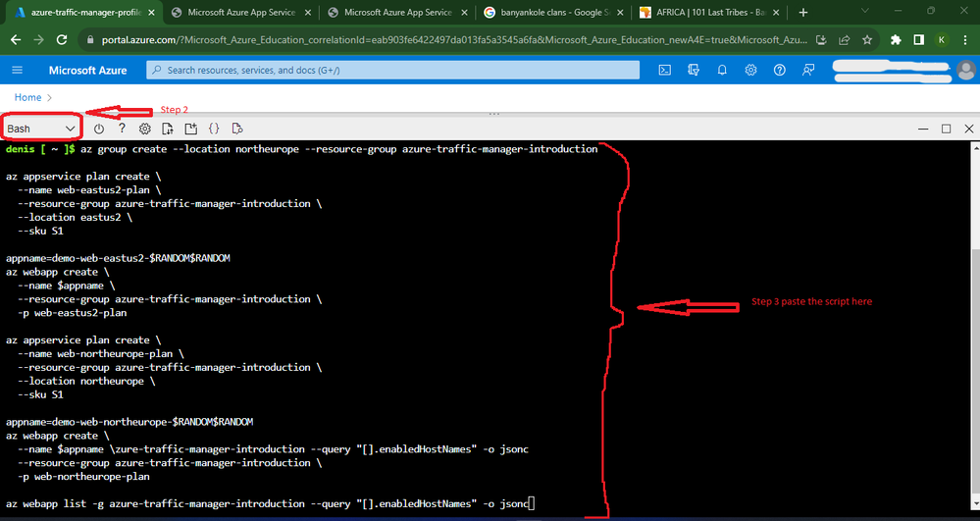The height and width of the screenshot is (521, 980).
Task: Click the text '--name web-eastus2-plan \'
Action: click(89, 189)
